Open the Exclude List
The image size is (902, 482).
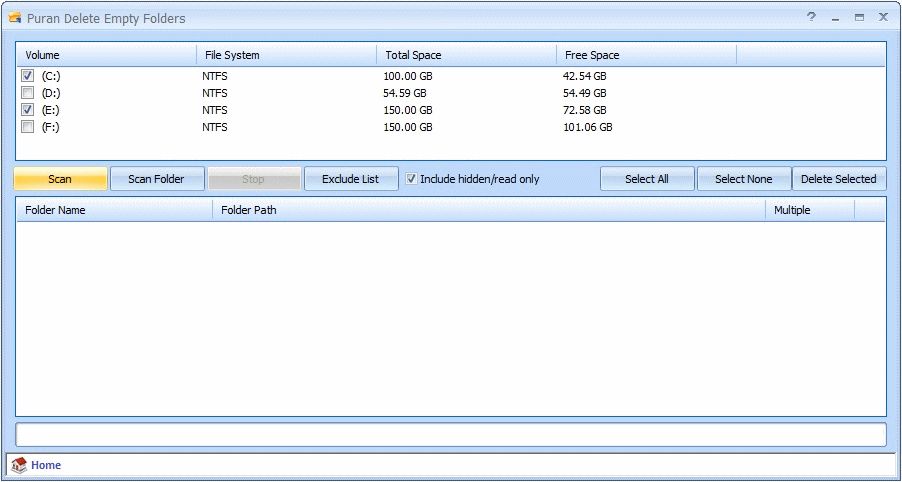tap(351, 179)
